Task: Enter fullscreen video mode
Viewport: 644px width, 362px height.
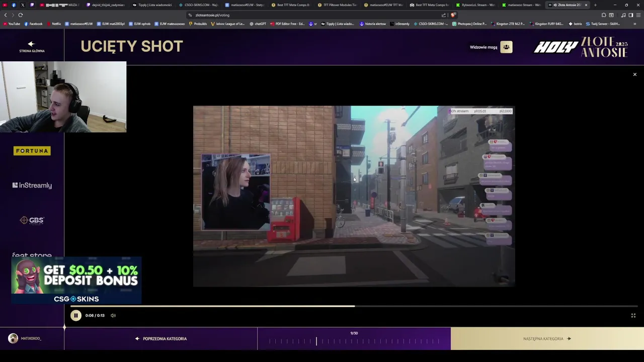Action: (633, 315)
